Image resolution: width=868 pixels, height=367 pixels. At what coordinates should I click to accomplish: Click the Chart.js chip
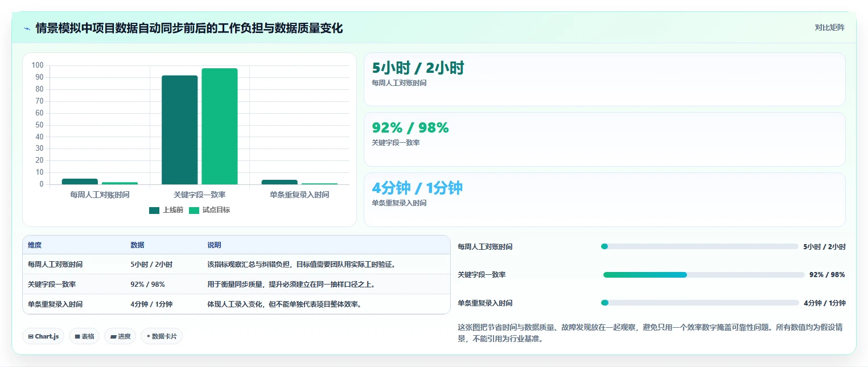pyautogui.click(x=43, y=336)
